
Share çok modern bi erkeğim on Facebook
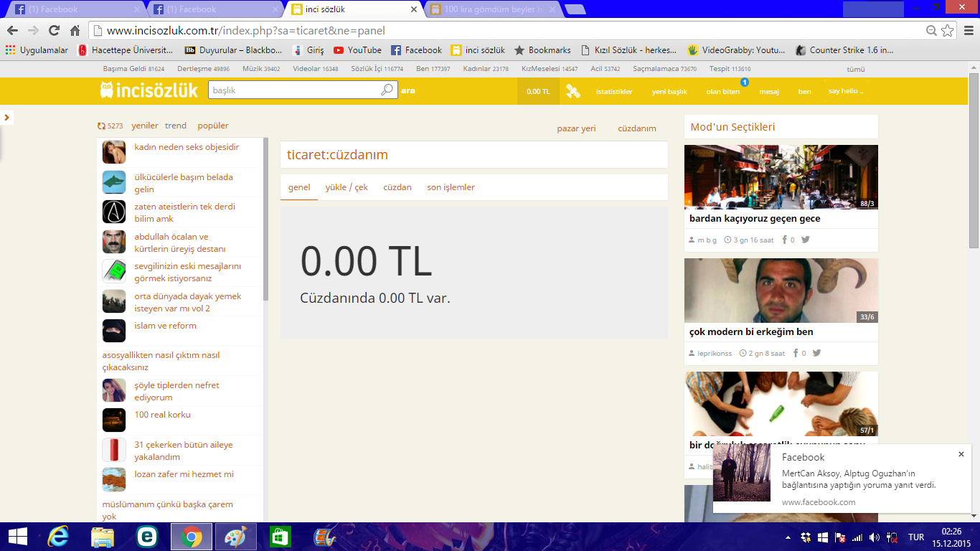[796, 353]
